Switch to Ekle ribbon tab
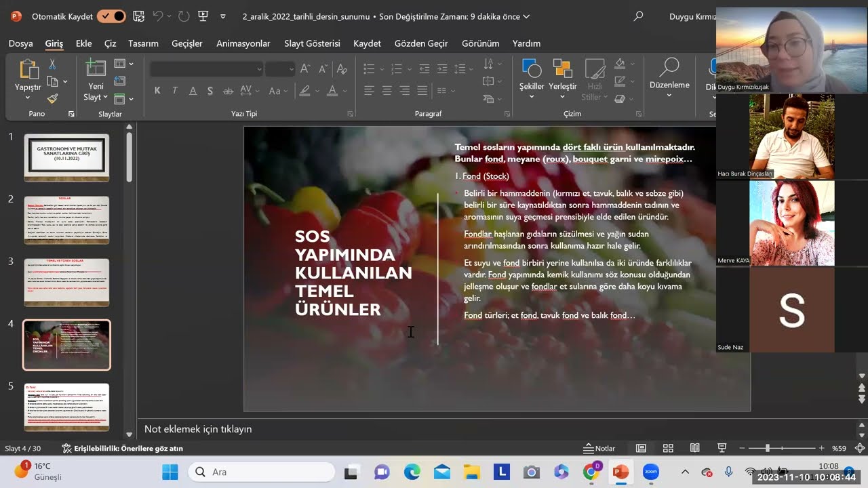 pos(83,43)
